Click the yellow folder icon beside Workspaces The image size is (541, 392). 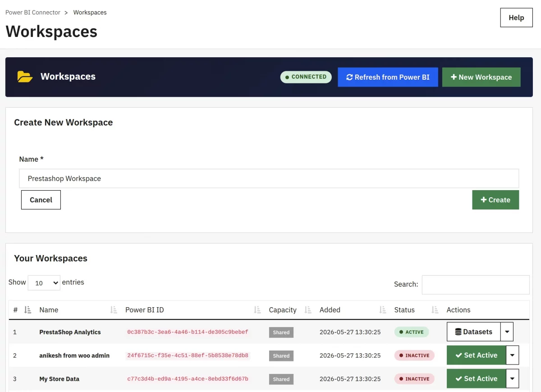tap(25, 77)
